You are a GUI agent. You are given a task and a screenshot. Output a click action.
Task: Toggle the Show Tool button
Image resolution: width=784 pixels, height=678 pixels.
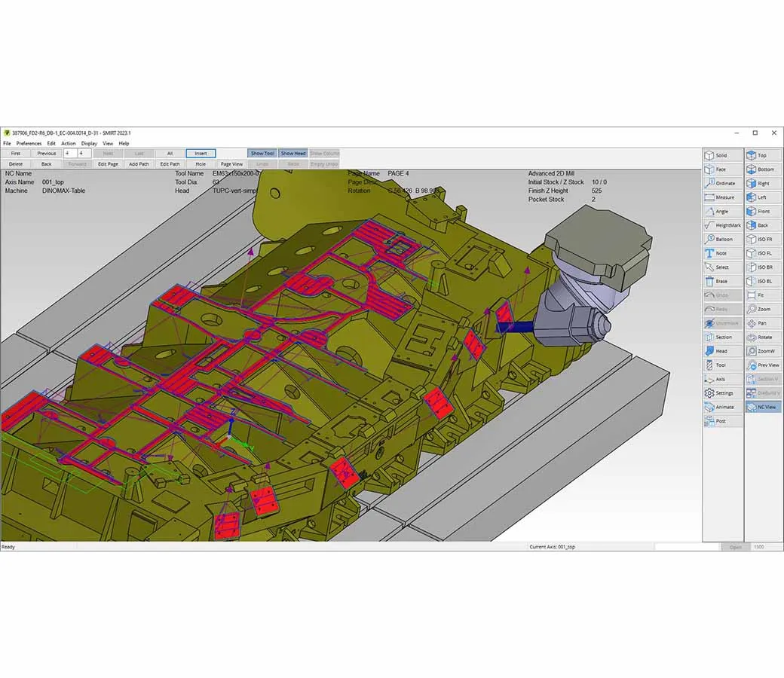tap(262, 154)
